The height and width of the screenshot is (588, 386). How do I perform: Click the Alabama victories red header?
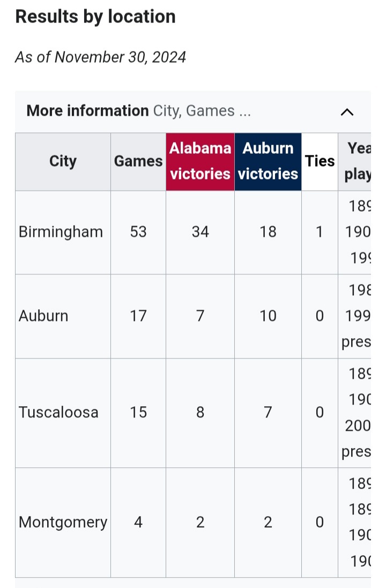[201, 162]
